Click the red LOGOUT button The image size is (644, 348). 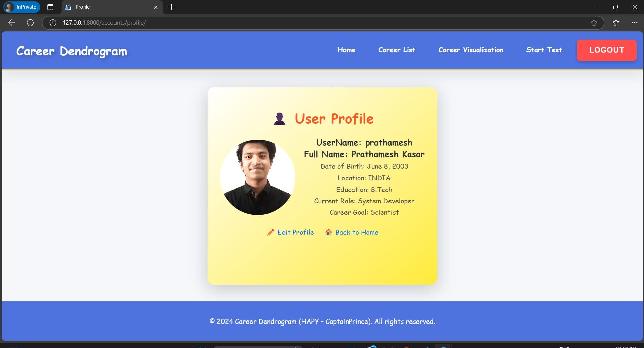[x=606, y=50]
